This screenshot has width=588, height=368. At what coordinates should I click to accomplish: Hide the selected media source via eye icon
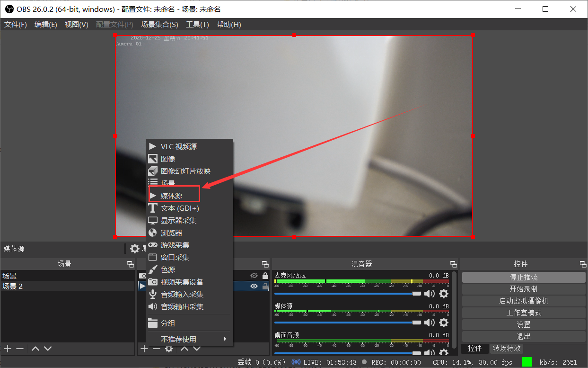[254, 286]
